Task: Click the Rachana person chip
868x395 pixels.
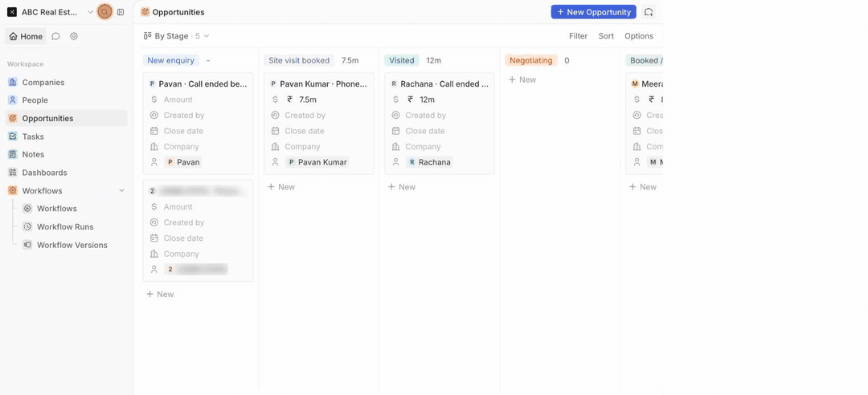Action: click(429, 162)
